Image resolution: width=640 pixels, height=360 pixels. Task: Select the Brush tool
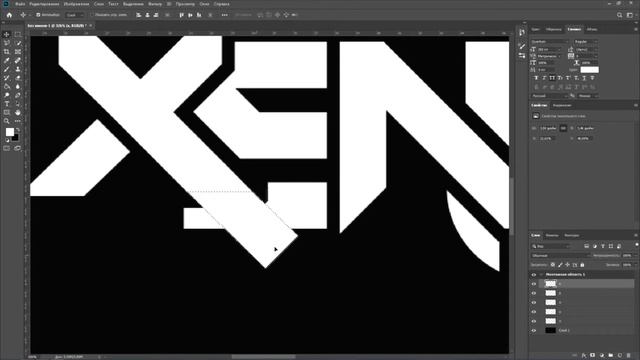(x=7, y=69)
